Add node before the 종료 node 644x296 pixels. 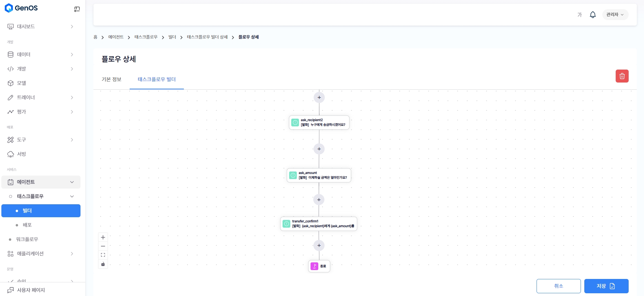[319, 246]
